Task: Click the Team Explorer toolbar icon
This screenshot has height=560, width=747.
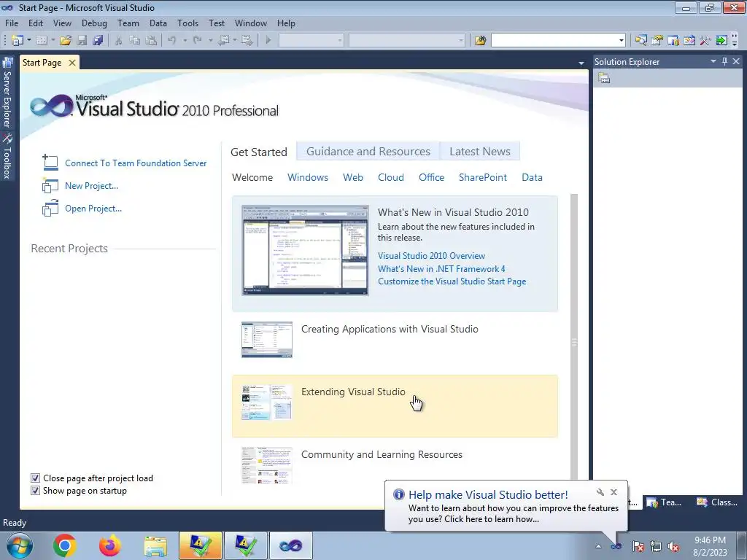Action: [x=673, y=41]
